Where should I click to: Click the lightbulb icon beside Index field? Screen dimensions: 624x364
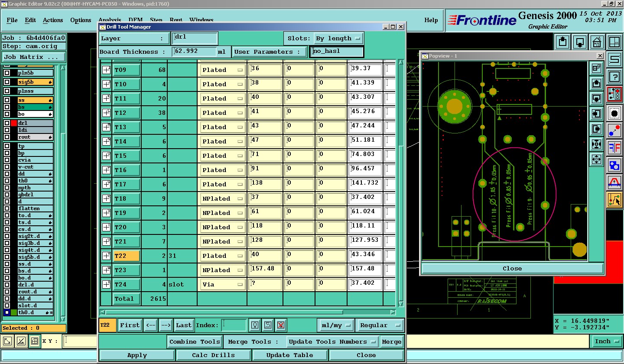pyautogui.click(x=255, y=325)
